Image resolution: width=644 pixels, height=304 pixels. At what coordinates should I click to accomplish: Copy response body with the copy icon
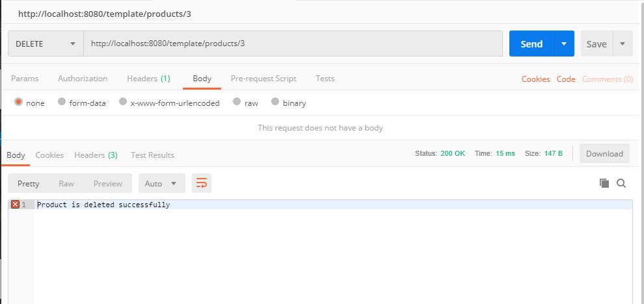(604, 183)
